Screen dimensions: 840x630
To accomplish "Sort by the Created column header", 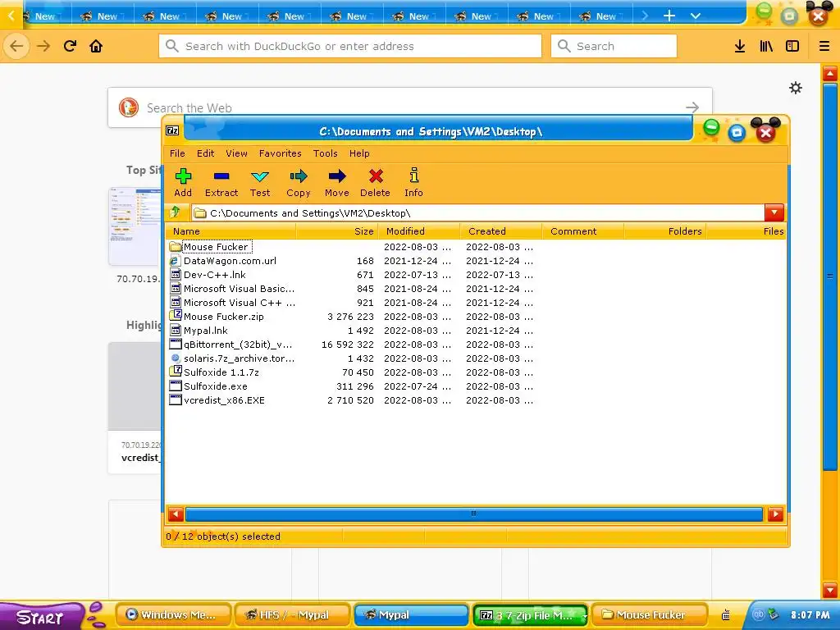I will click(501, 231).
